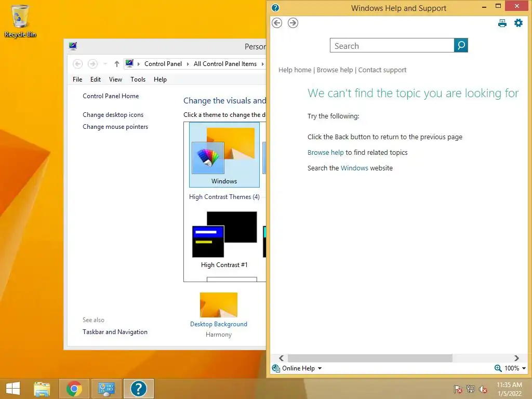Click the Help horizontal scrollbar thumb
532x399 pixels.
tap(370, 358)
